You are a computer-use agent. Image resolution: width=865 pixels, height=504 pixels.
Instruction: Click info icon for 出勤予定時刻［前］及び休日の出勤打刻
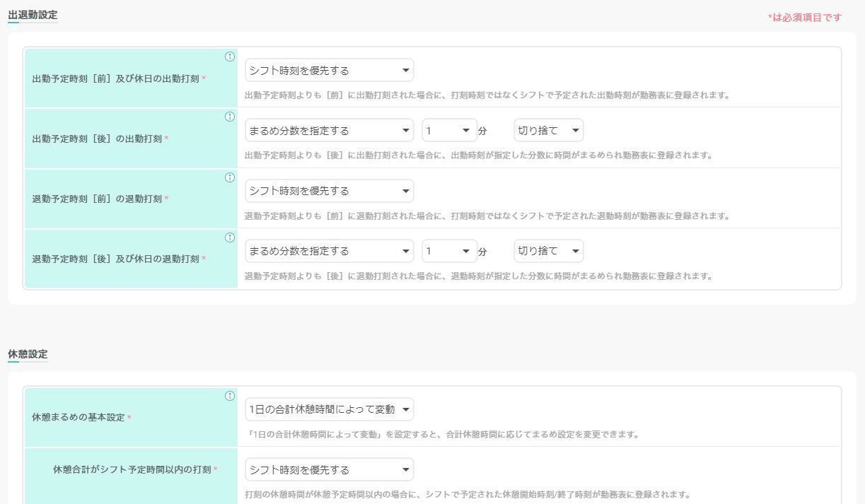229,57
